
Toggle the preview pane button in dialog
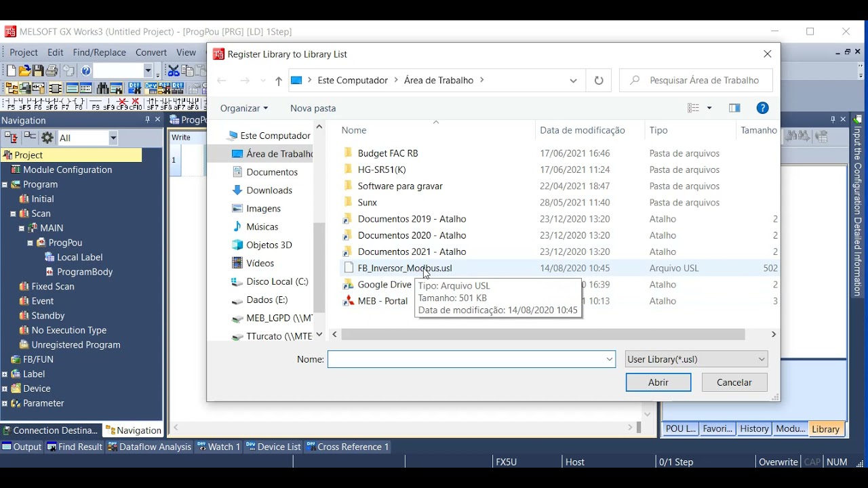point(734,108)
